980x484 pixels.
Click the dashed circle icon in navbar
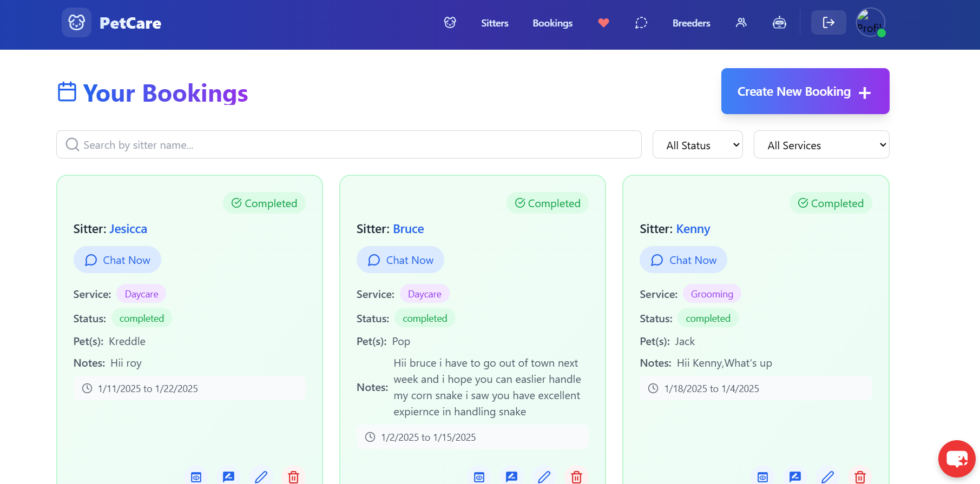pos(641,23)
